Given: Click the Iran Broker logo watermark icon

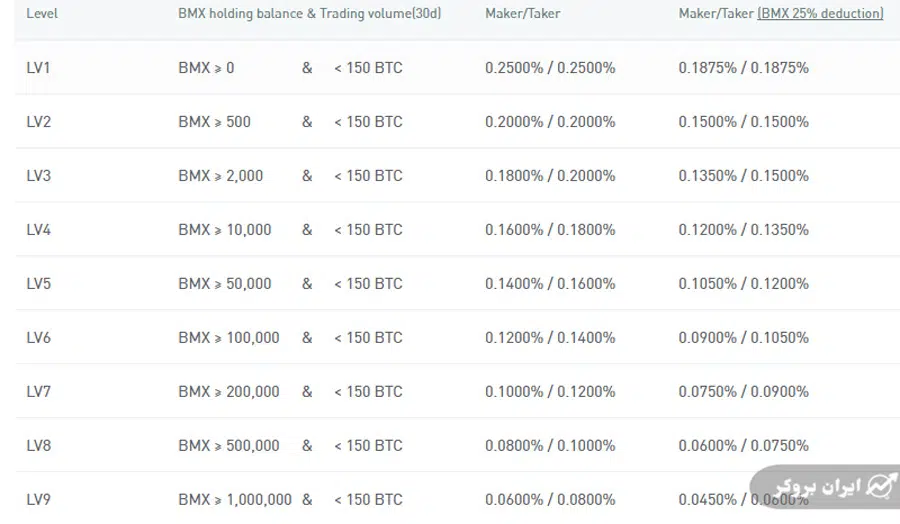Looking at the screenshot, I should (880, 485).
